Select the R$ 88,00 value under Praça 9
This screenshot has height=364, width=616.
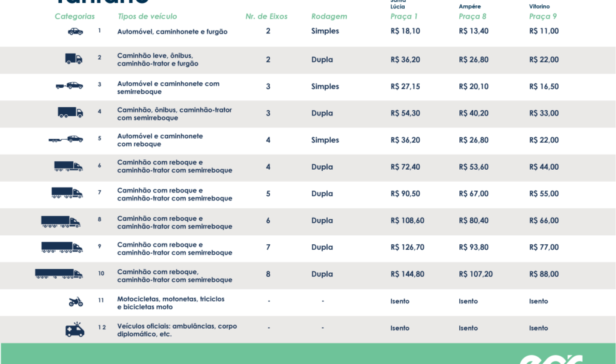pyautogui.click(x=544, y=274)
